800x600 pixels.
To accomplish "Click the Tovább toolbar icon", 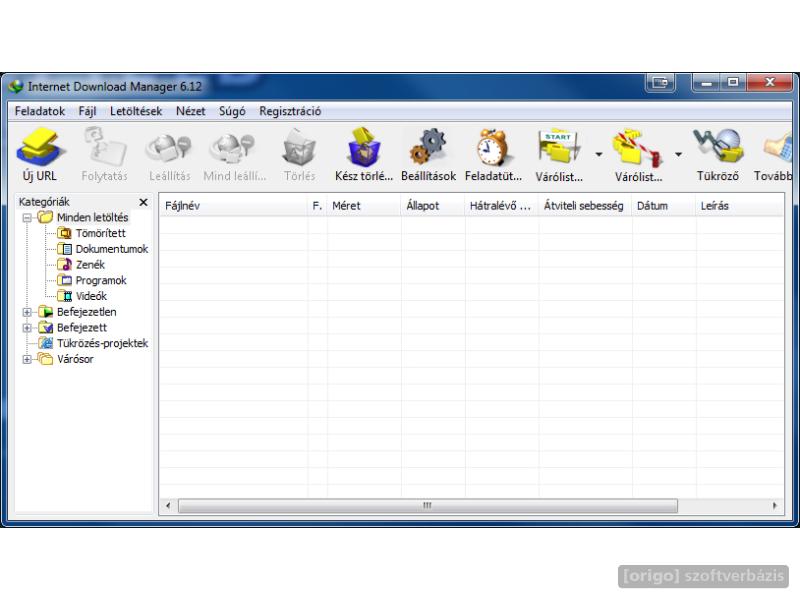I will click(x=778, y=147).
